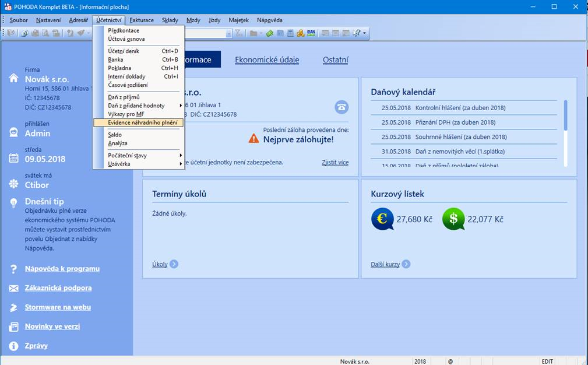This screenshot has height=365, width=588.
Task: Open the Nápověda menu in the menu bar
Action: [270, 20]
